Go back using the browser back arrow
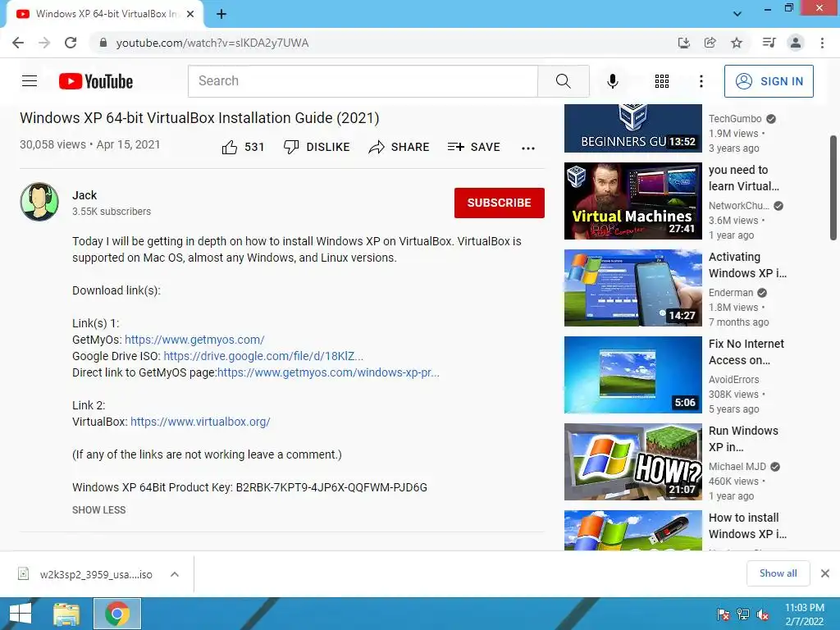The height and width of the screenshot is (630, 840). click(18, 43)
